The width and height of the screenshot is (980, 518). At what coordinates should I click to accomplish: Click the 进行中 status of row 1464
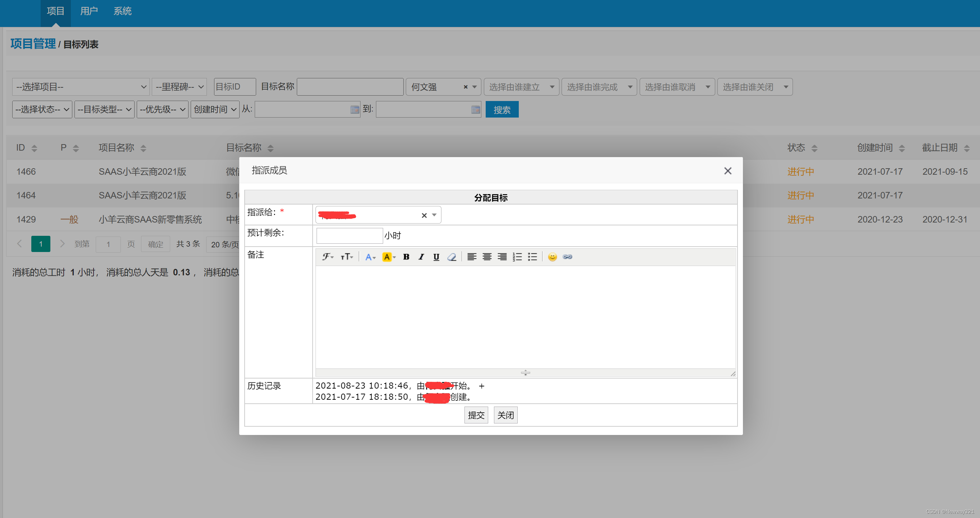pos(800,196)
